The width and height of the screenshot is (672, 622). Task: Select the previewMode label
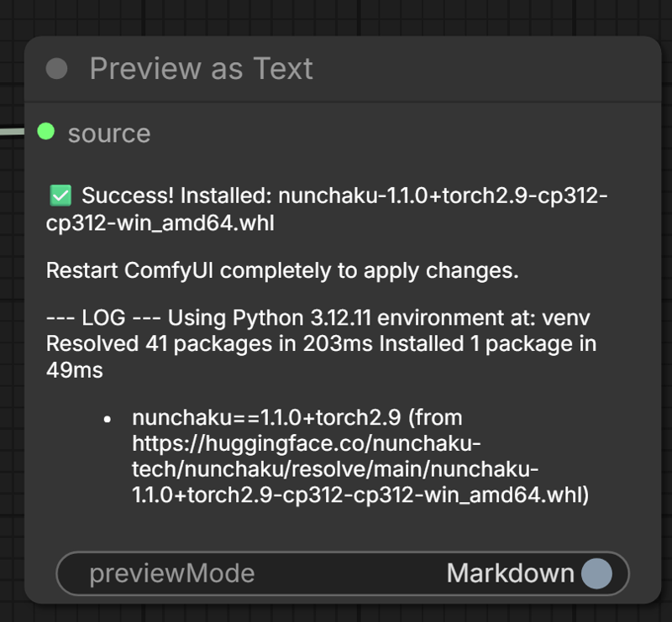point(171,574)
